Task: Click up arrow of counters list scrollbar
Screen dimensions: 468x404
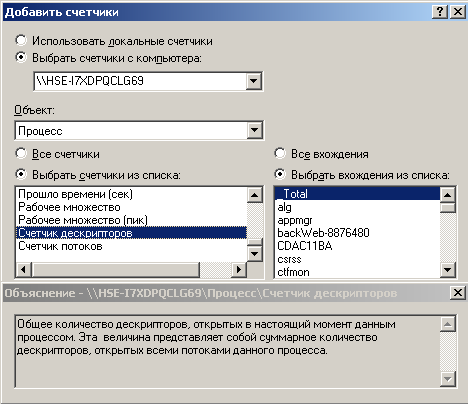Action: coord(255,195)
